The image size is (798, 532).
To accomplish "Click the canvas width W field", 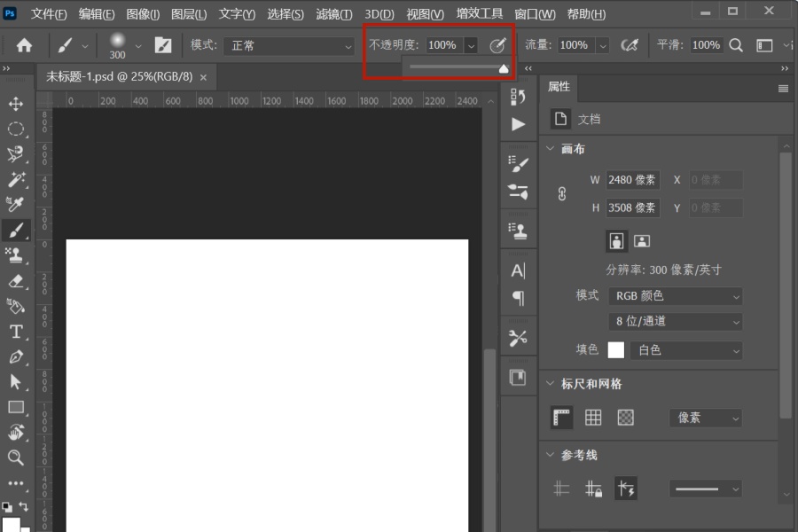I will pyautogui.click(x=632, y=180).
